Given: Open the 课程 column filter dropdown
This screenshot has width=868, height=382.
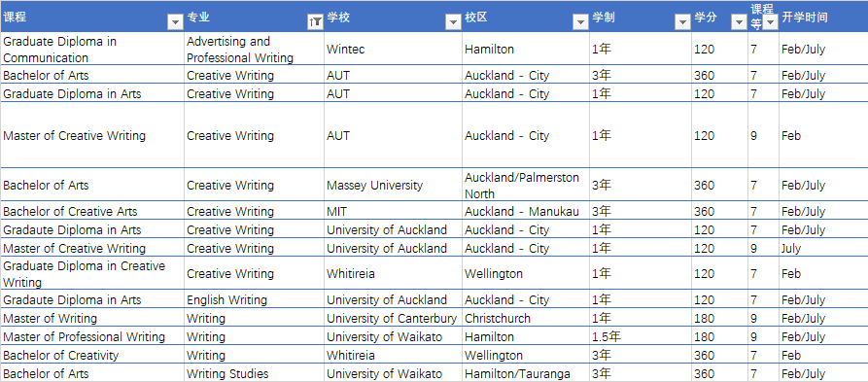Looking at the screenshot, I should pos(176,22).
